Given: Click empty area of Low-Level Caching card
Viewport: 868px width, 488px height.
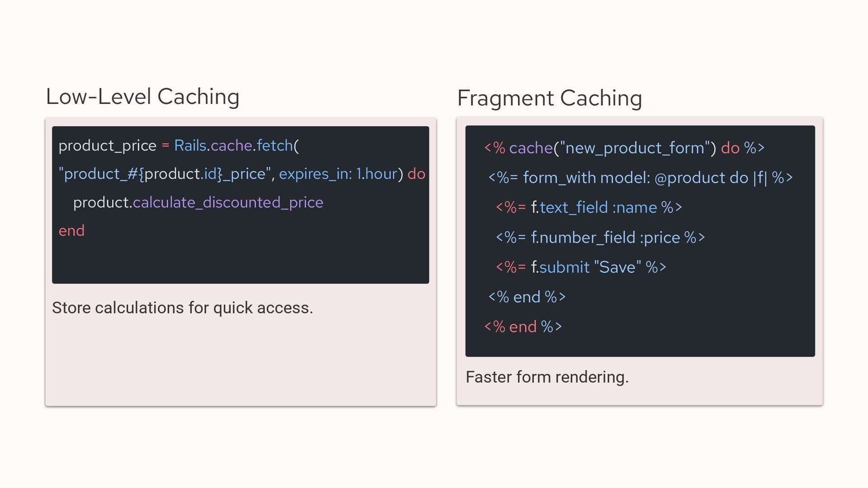Looking at the screenshot, I should [x=241, y=361].
